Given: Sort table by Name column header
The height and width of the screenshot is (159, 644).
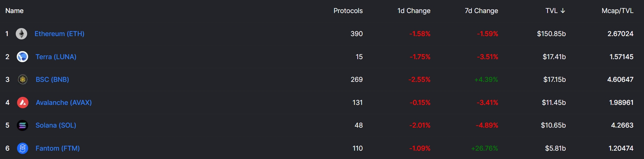Looking at the screenshot, I should (x=14, y=11).
